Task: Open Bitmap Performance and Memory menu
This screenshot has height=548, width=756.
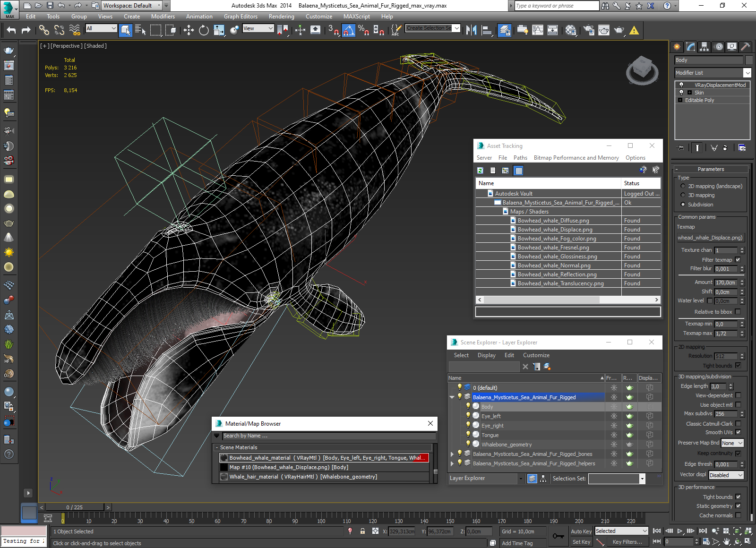Action: coord(576,158)
